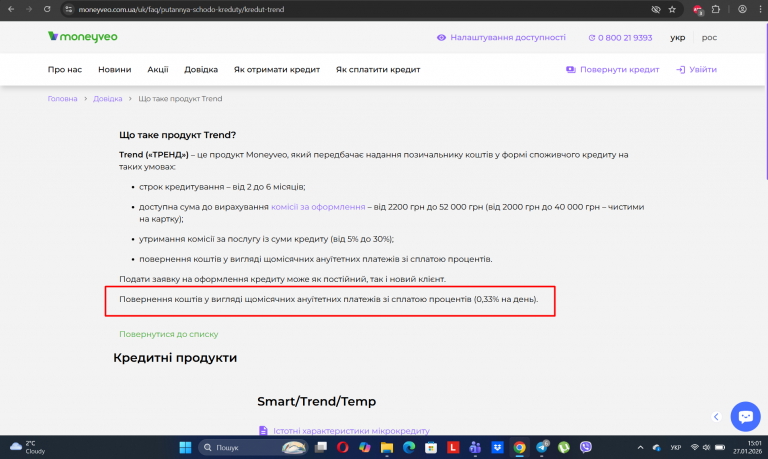Open Task View in taskbar
This screenshot has height=459, width=768.
(321, 447)
